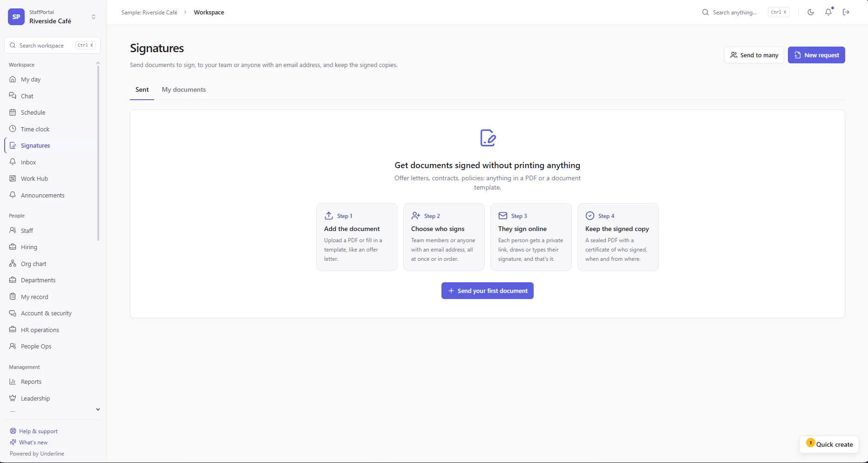868x463 pixels.
Task: Open Departments page
Action: coord(50,280)
